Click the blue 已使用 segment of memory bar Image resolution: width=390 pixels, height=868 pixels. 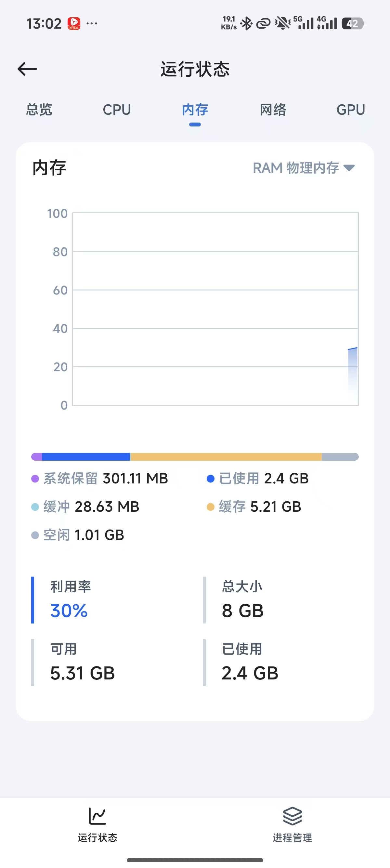pyautogui.click(x=86, y=457)
